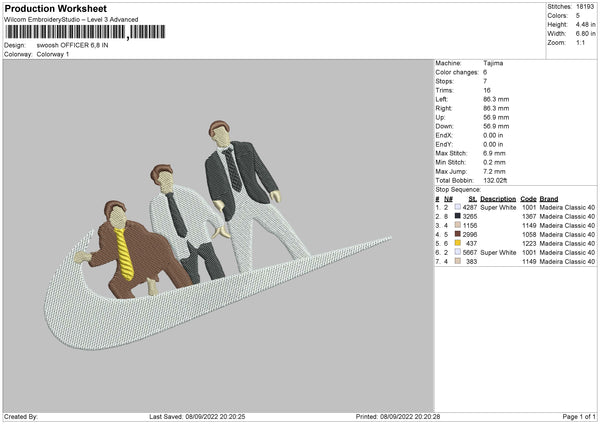Click the Stitches value '18193'

tap(585, 7)
